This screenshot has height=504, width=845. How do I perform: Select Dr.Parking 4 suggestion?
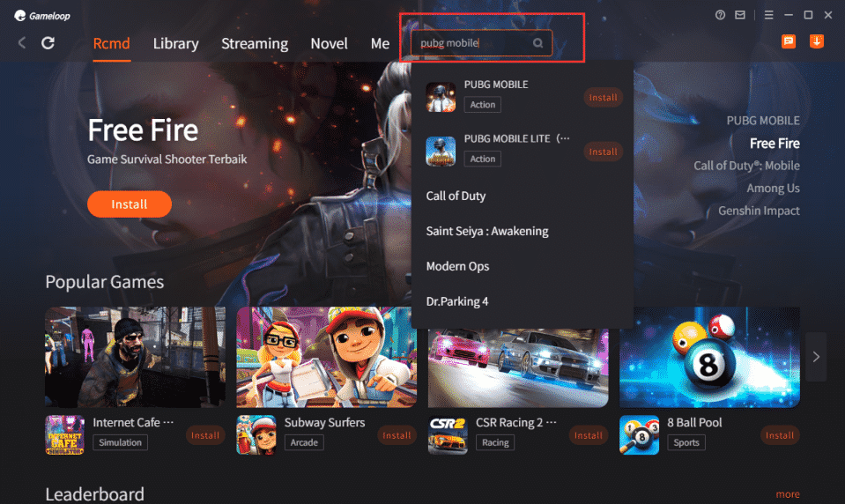pos(457,301)
